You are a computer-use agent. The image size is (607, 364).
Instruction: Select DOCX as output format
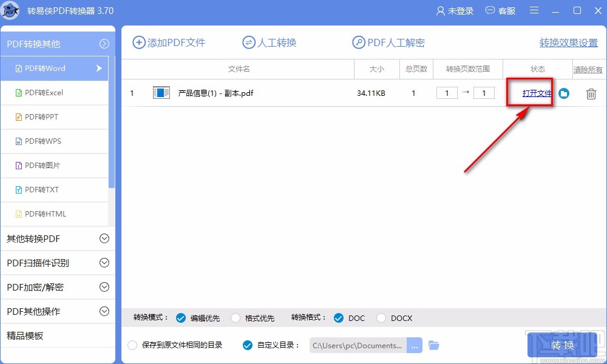(381, 317)
